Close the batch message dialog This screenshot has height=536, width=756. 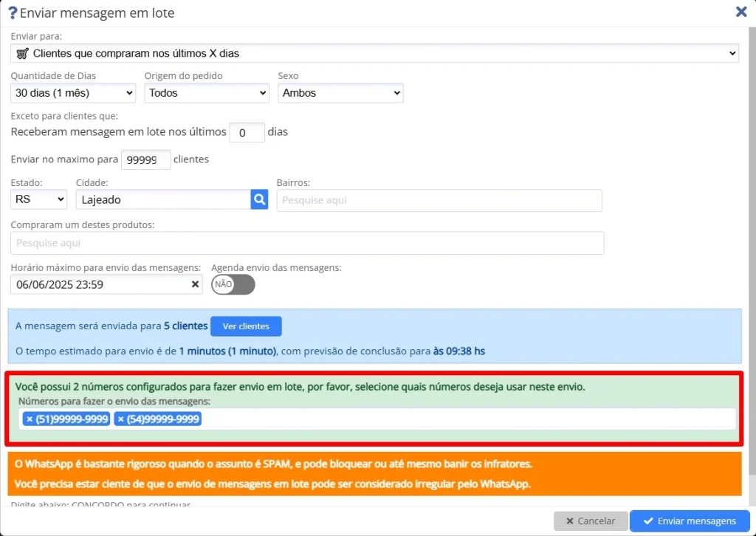click(x=741, y=12)
